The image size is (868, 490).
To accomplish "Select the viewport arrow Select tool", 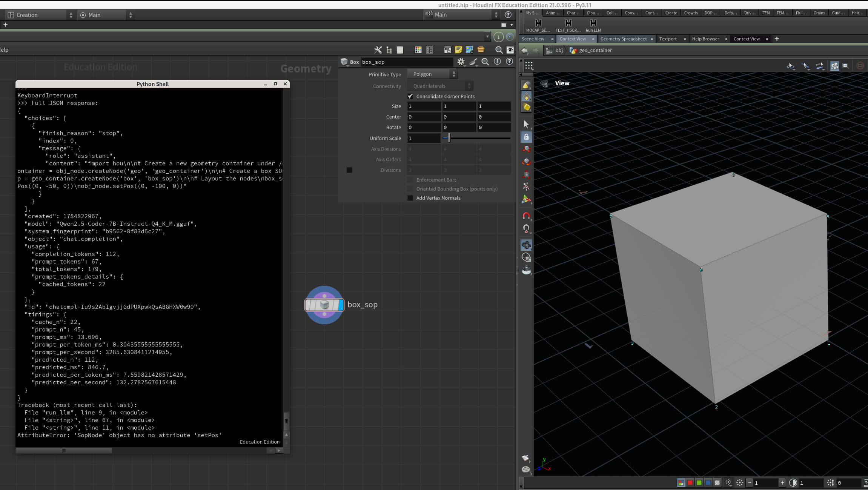I will tap(526, 124).
